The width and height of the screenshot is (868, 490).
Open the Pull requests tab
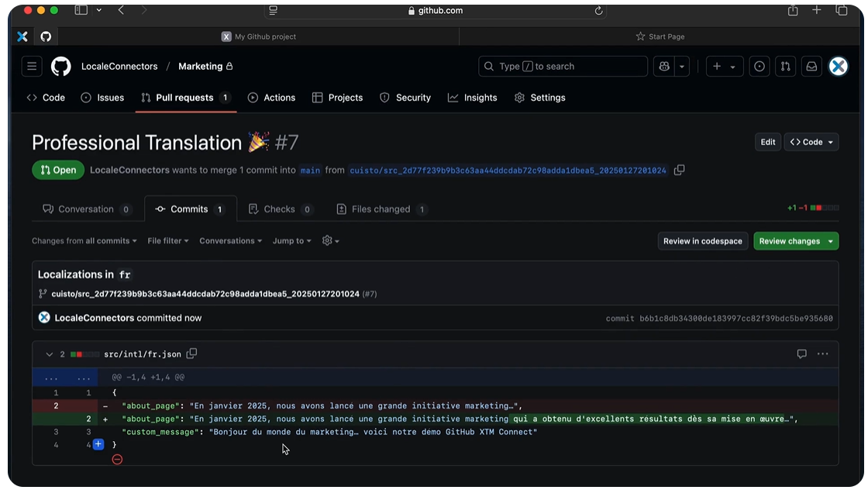[x=185, y=98]
